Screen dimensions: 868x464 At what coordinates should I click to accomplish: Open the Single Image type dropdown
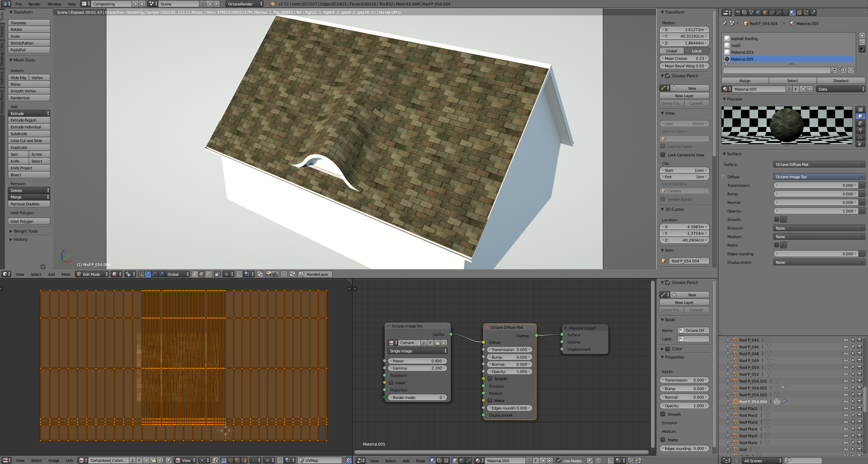pos(417,351)
